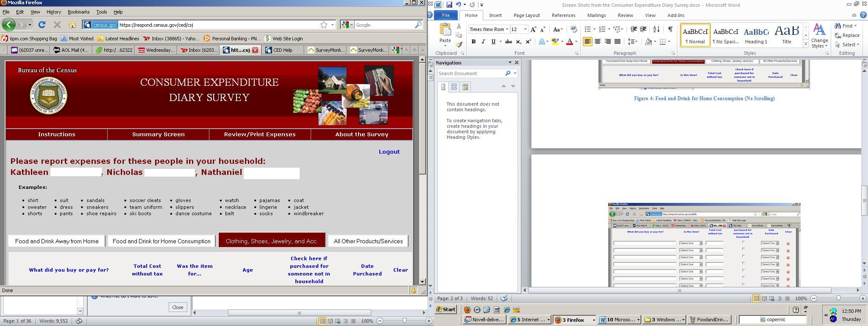
Task: Select Food and Drink Away from Home tab
Action: click(57, 241)
